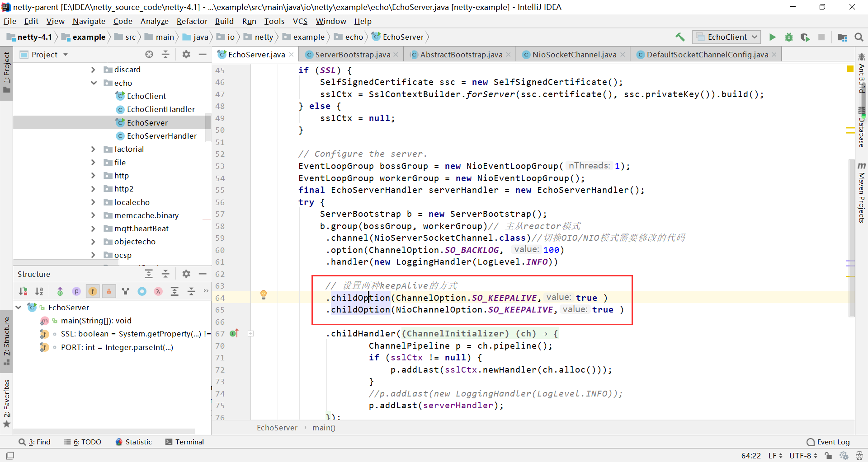
Task: Toggle Show Properties purple p button
Action: [x=76, y=291]
